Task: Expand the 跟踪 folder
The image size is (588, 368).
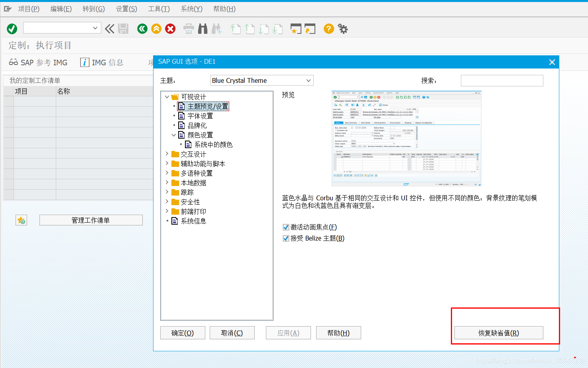Action: point(167,192)
